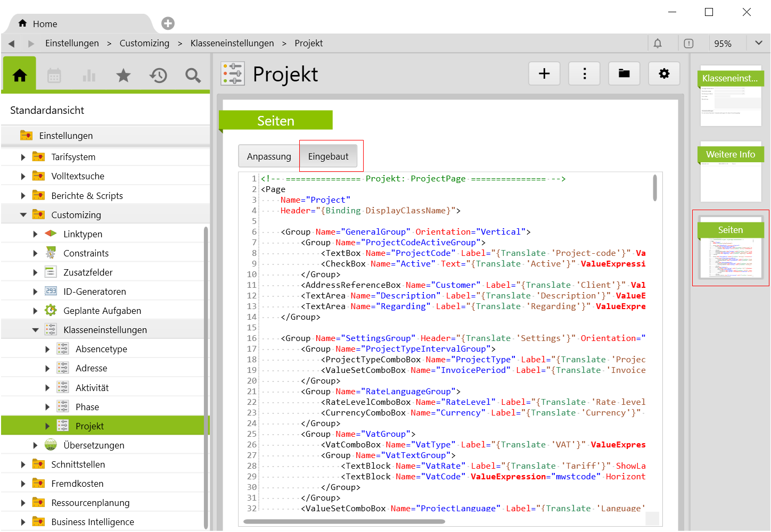Go to Customizing in the breadcrumb
771x532 pixels.
144,43
